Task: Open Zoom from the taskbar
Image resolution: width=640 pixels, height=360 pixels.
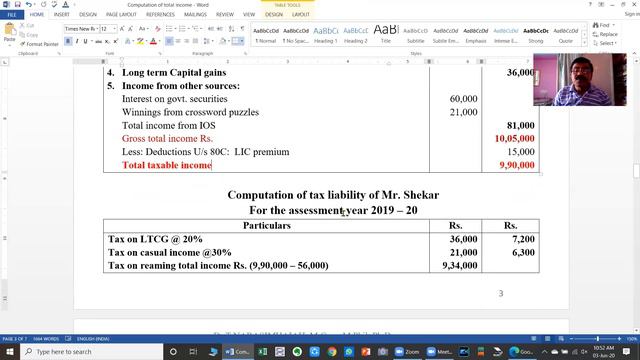Action: [x=407, y=351]
